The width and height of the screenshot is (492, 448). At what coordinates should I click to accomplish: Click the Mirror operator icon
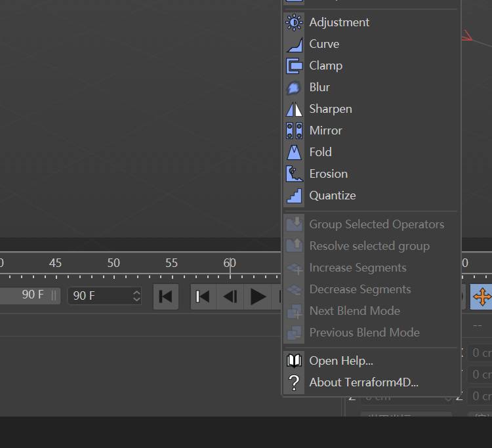294,131
